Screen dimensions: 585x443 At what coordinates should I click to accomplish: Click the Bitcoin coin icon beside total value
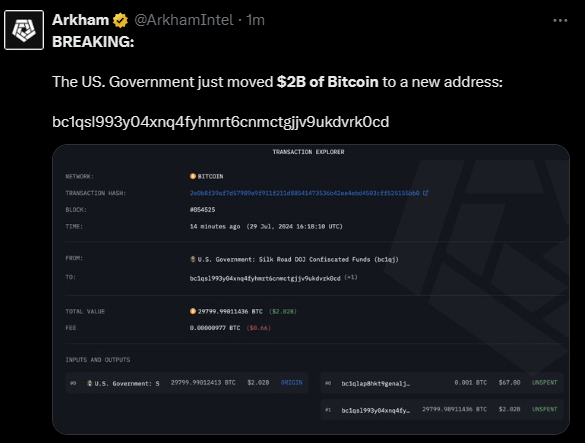point(193,311)
